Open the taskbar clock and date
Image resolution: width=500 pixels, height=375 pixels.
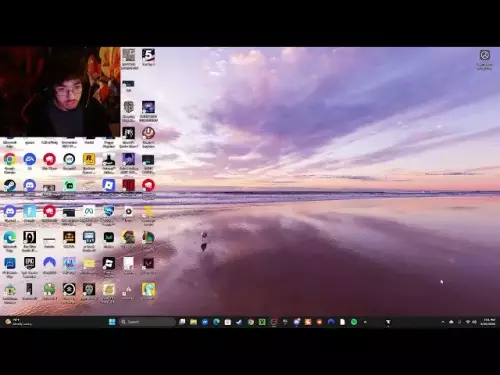coord(488,322)
